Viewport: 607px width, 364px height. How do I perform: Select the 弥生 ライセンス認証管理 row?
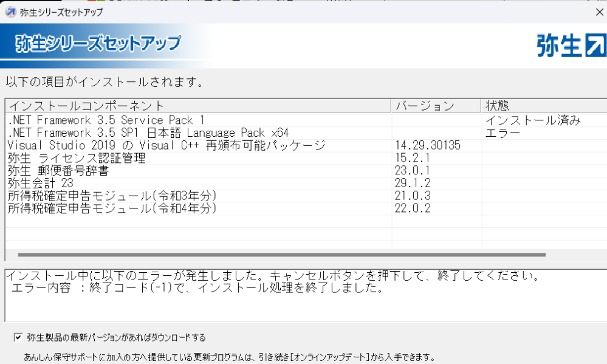tap(306, 158)
